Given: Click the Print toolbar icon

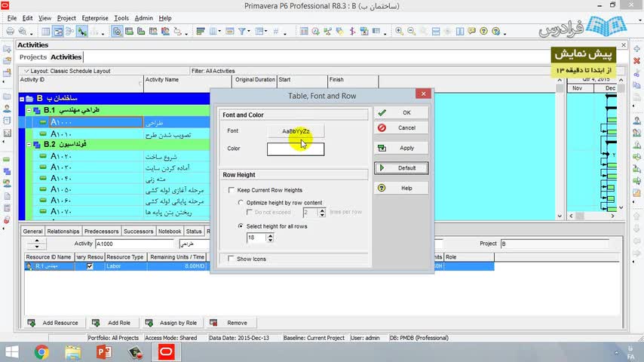Looking at the screenshot, I should (11, 31).
